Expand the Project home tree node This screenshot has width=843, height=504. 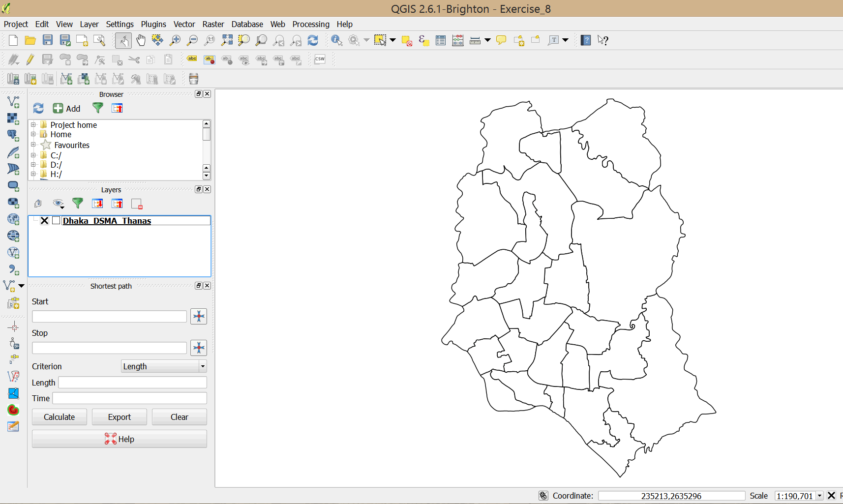pyautogui.click(x=33, y=125)
